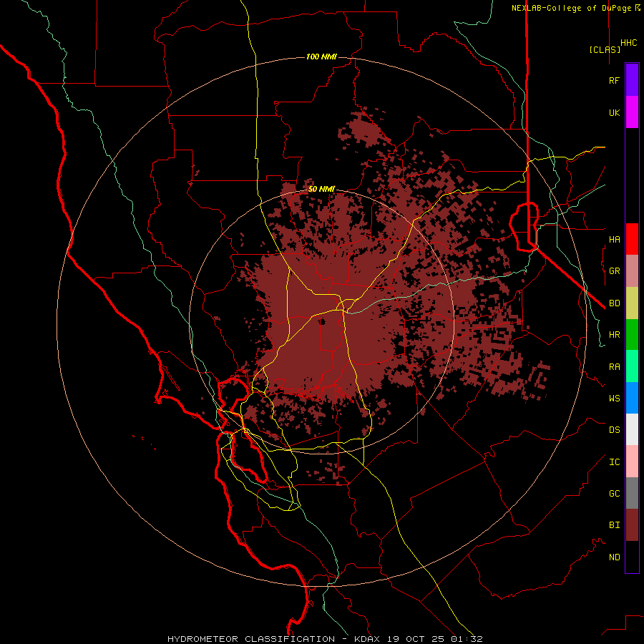Click the BI legend label
Viewport: 644px width, 644px height.
(x=614, y=525)
